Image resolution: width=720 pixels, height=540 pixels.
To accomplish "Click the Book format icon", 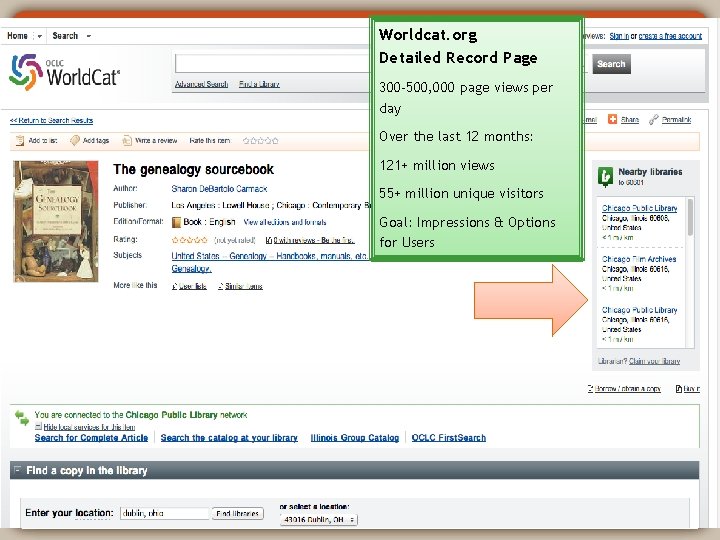I will pos(176,222).
